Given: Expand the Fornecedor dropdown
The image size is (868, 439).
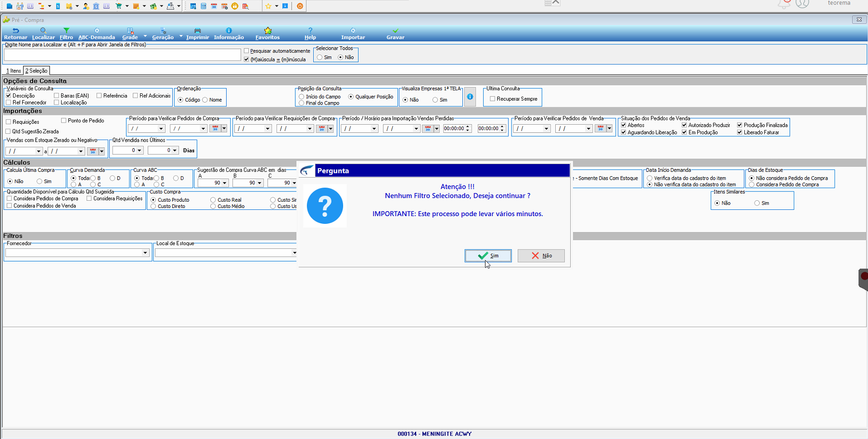Looking at the screenshot, I should [145, 253].
